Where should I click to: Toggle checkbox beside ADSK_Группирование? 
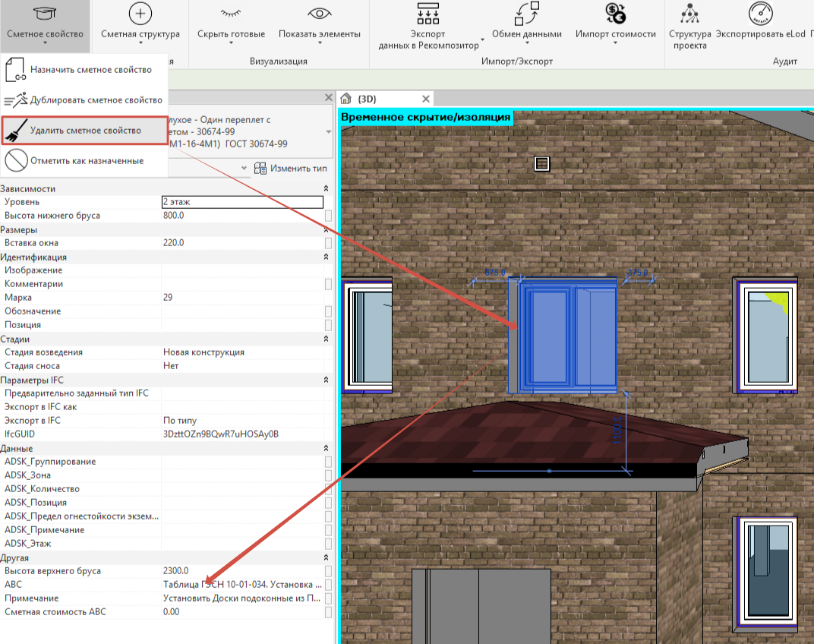point(328,462)
